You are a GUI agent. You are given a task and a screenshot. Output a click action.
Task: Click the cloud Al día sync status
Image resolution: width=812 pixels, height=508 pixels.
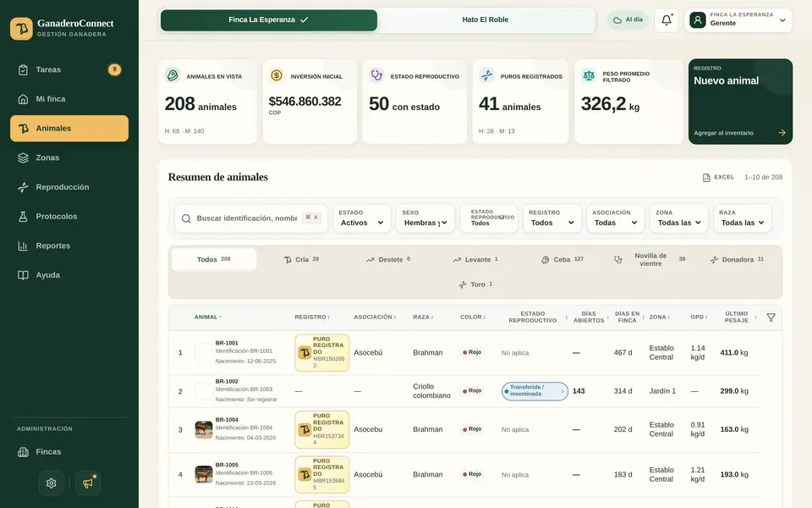coord(628,19)
